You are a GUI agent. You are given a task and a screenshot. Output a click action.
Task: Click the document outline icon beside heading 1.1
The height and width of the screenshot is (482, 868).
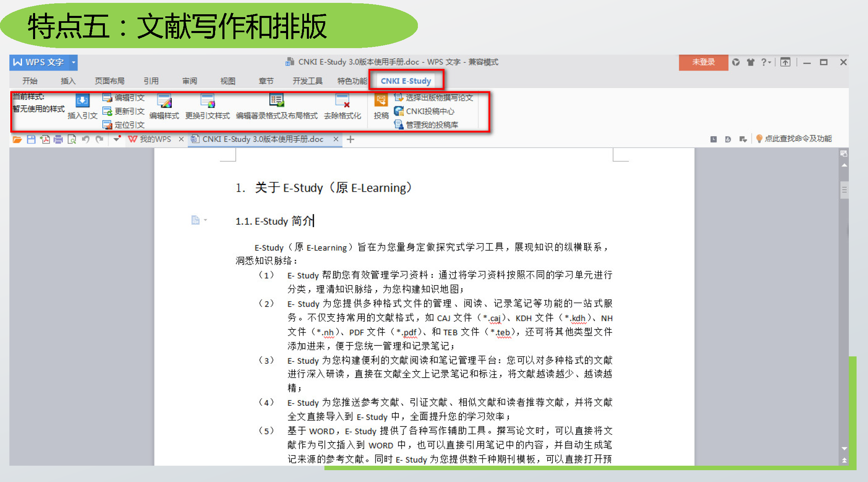(x=195, y=220)
